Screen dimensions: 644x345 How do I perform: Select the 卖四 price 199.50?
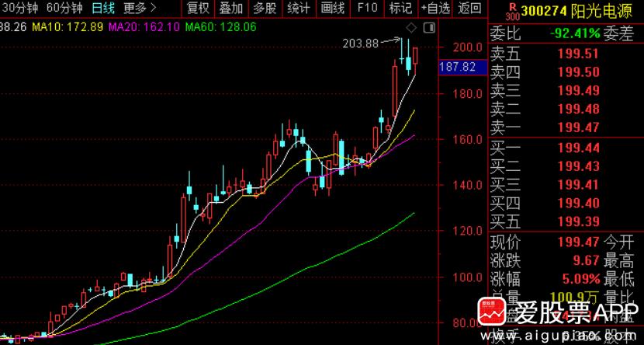579,72
